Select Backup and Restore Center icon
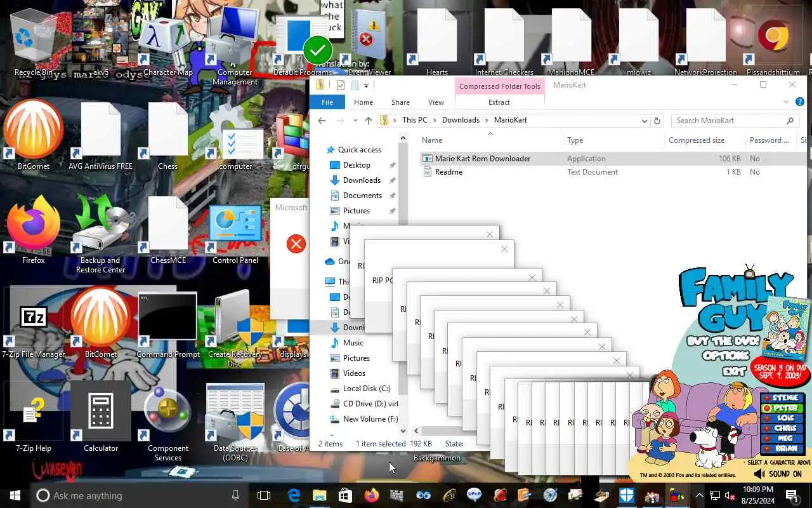The height and width of the screenshot is (508, 812). 100,234
